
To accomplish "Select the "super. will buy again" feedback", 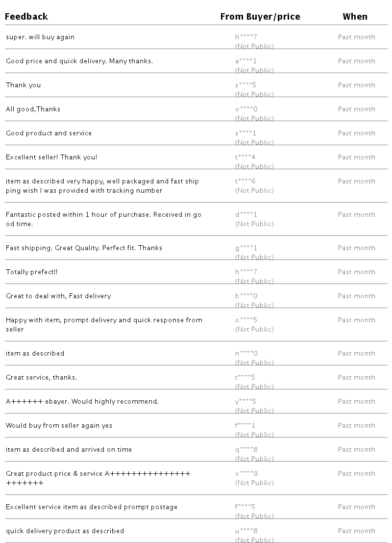I will pyautogui.click(x=40, y=37).
